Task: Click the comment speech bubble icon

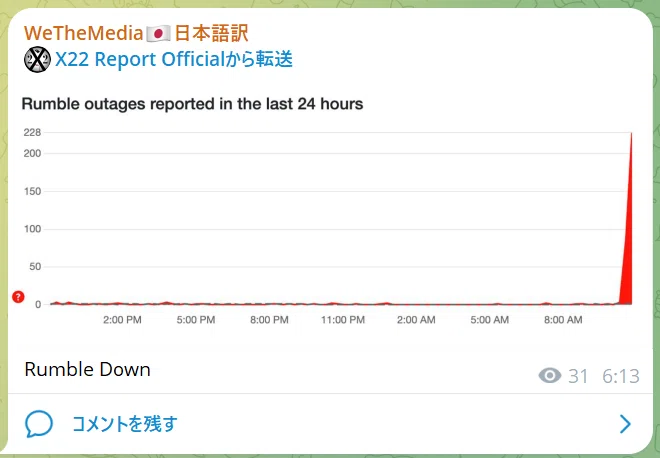Action: tap(39, 423)
